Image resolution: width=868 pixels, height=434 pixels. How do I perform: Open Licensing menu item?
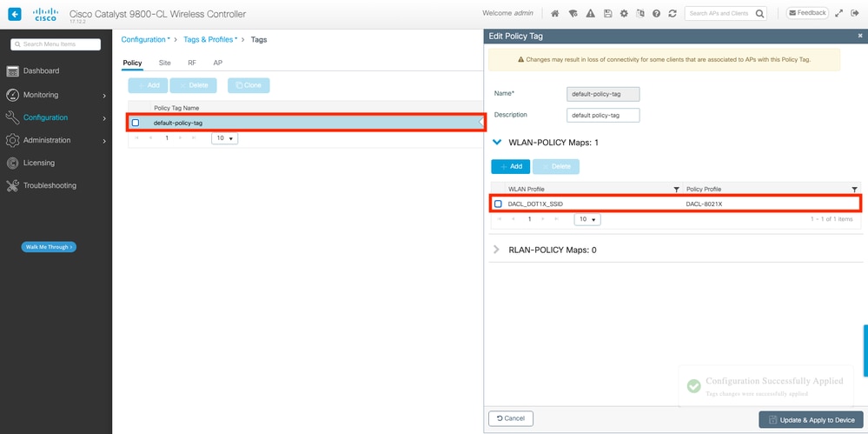pos(39,163)
